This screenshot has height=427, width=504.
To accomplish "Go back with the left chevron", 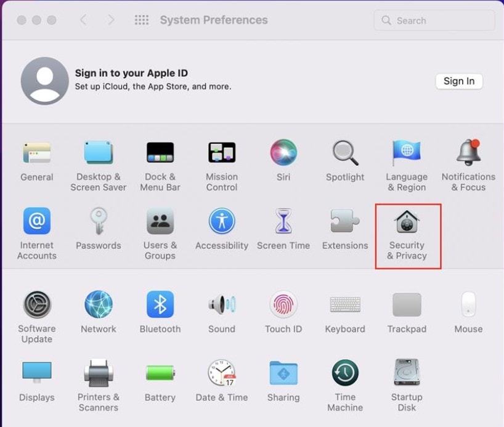I will 83,20.
